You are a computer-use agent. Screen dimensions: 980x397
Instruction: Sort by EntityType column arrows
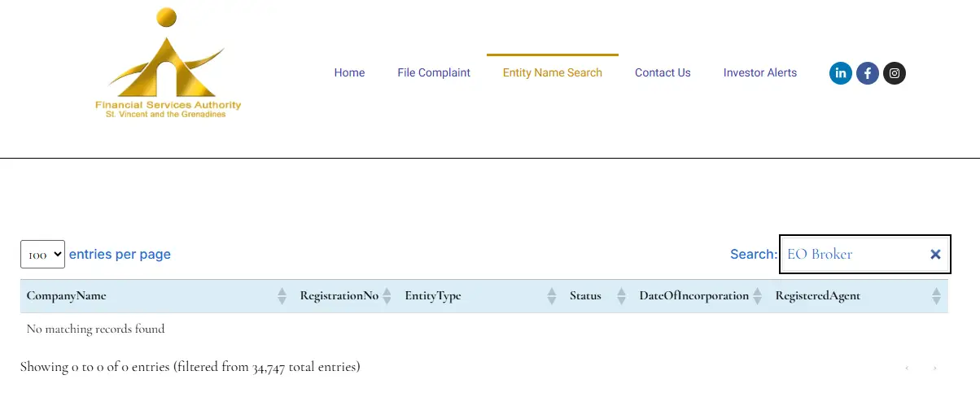point(551,296)
